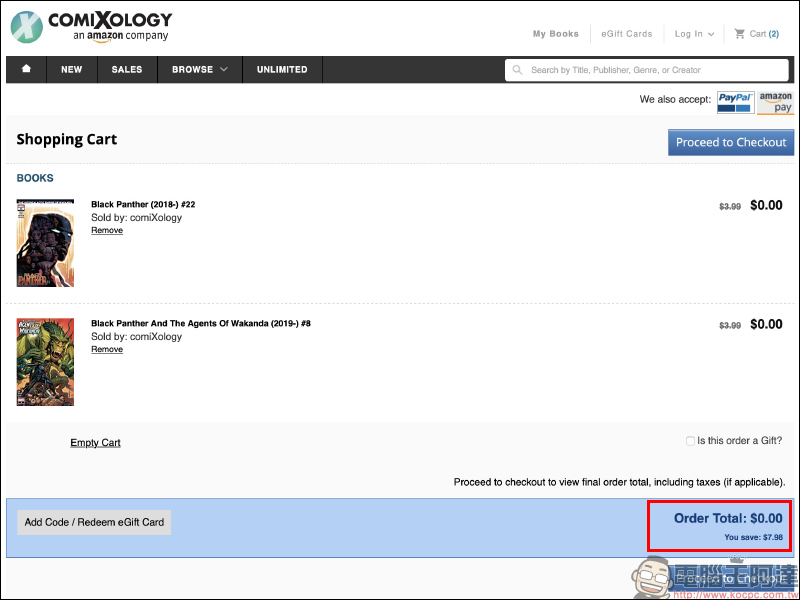Remove Black Panther And The Agents Of Wakanda #8
The image size is (800, 600).
107,349
